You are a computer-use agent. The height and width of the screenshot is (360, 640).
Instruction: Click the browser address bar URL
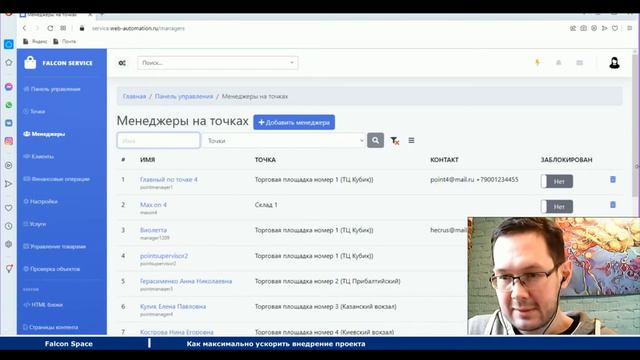click(138, 28)
